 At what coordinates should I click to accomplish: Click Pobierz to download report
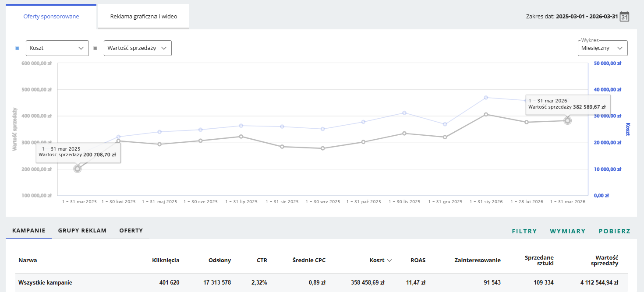[x=615, y=231]
